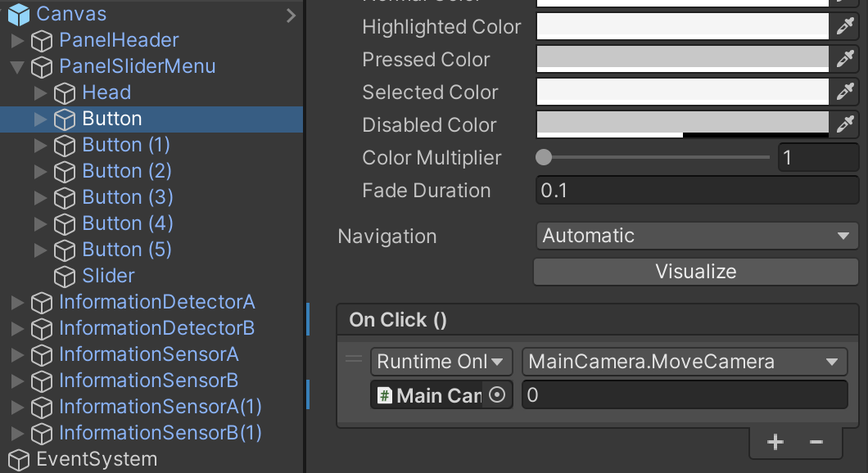Pick Pressed Color with the eyedropper

pos(845,60)
